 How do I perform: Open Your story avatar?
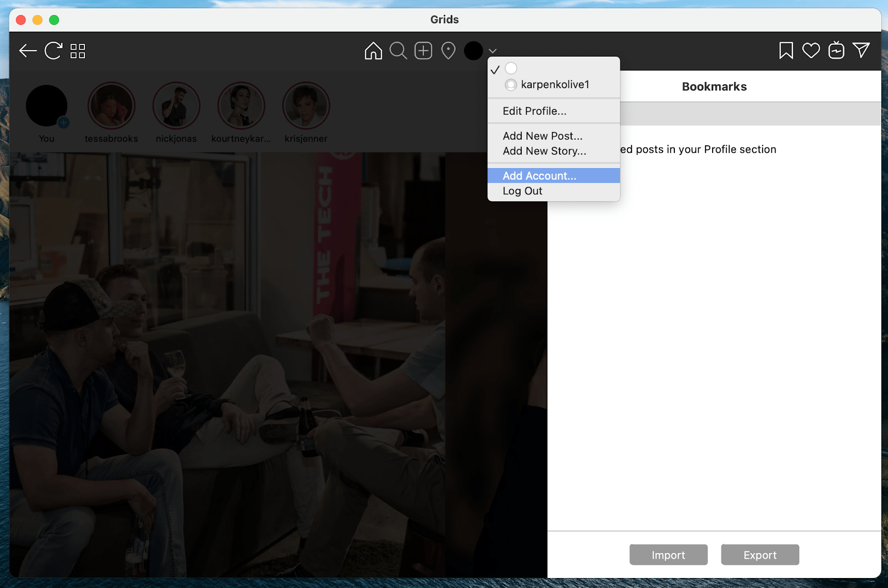point(47,105)
